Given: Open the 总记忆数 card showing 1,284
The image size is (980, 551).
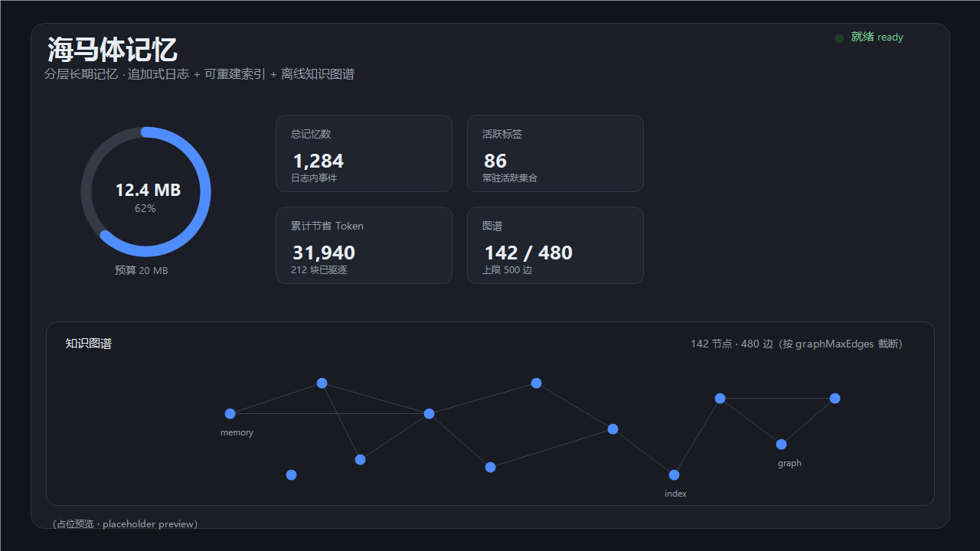Looking at the screenshot, I should click(364, 153).
